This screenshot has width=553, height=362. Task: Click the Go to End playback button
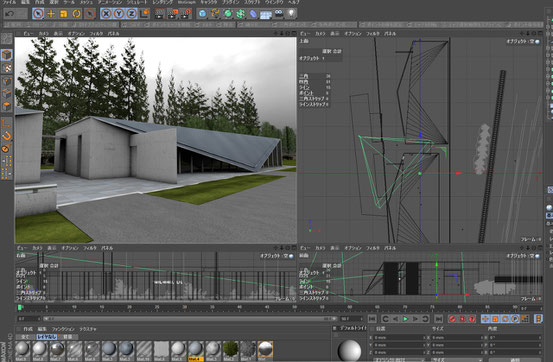(x=438, y=319)
